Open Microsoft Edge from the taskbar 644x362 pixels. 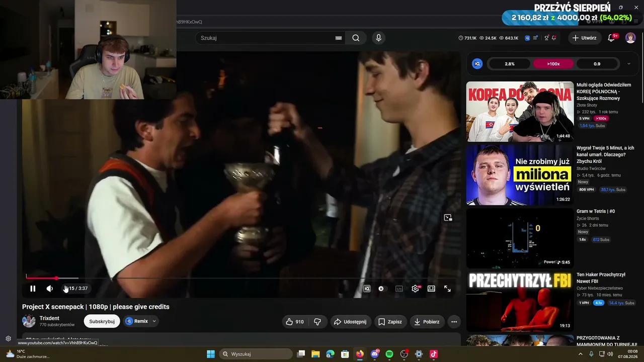coord(330,354)
